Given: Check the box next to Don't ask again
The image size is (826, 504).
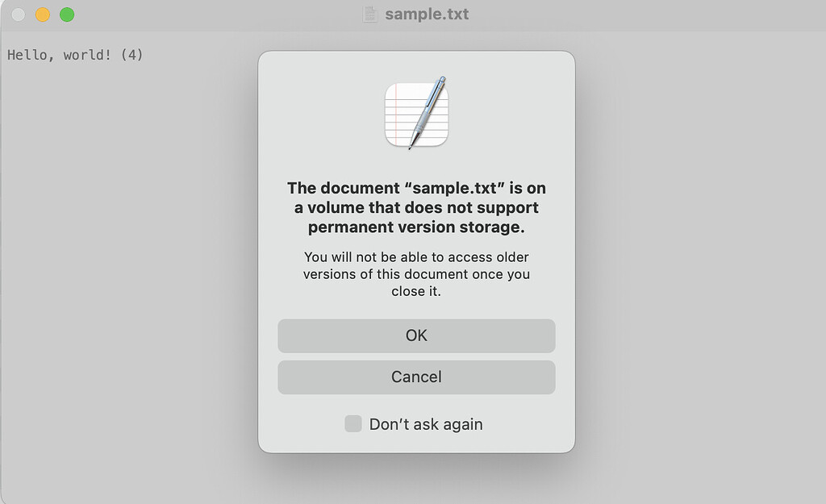Looking at the screenshot, I should 353,423.
